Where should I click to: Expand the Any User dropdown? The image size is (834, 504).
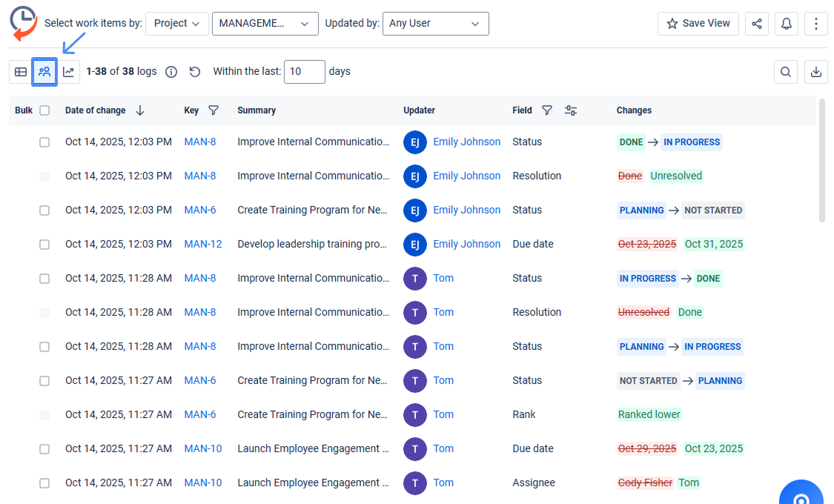click(435, 24)
